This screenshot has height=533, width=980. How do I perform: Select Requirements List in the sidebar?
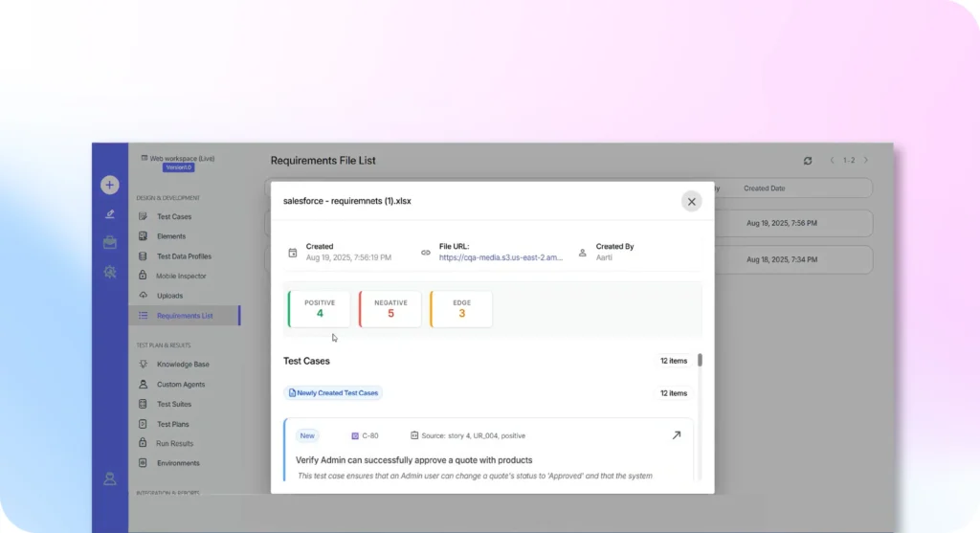(185, 316)
